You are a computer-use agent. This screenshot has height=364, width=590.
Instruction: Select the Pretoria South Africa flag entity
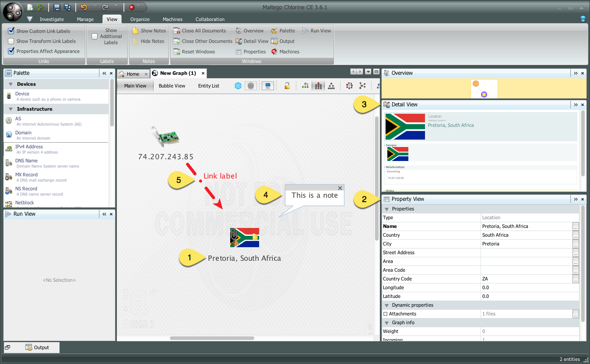[245, 238]
